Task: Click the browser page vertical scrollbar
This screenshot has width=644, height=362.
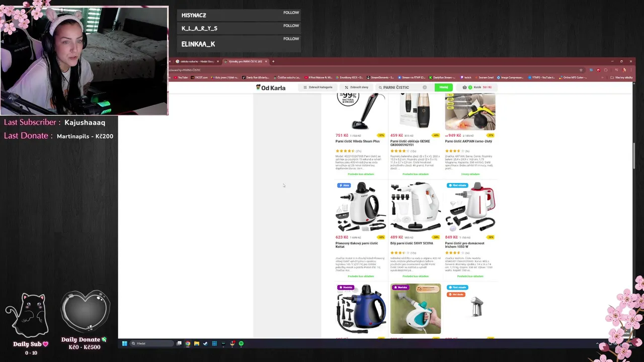Action: 633,156
